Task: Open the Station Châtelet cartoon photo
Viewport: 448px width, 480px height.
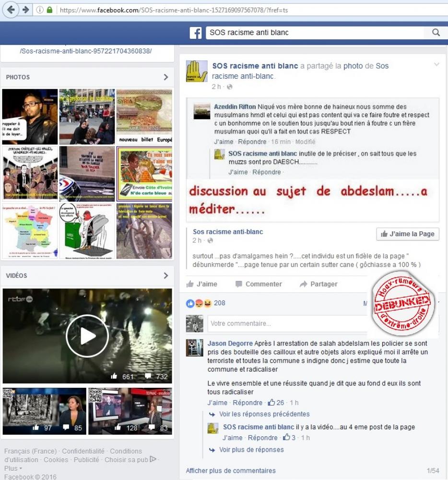Action: click(x=30, y=174)
